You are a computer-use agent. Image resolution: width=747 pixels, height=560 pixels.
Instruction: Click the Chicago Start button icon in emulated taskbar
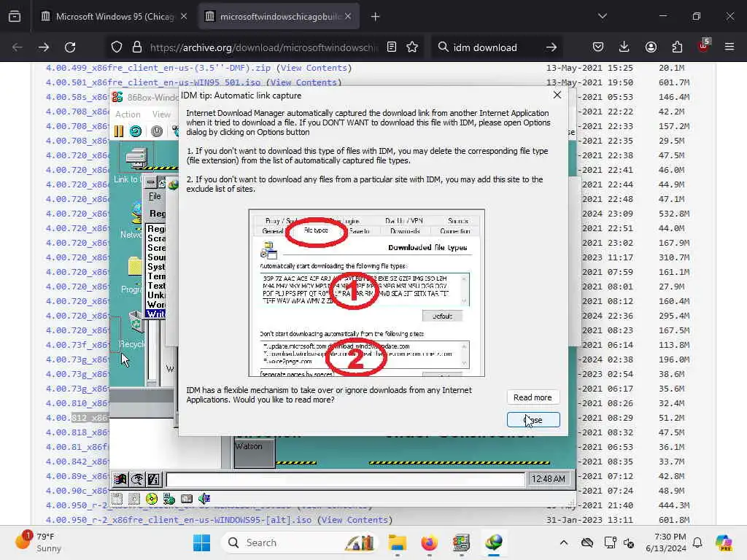[120, 480]
